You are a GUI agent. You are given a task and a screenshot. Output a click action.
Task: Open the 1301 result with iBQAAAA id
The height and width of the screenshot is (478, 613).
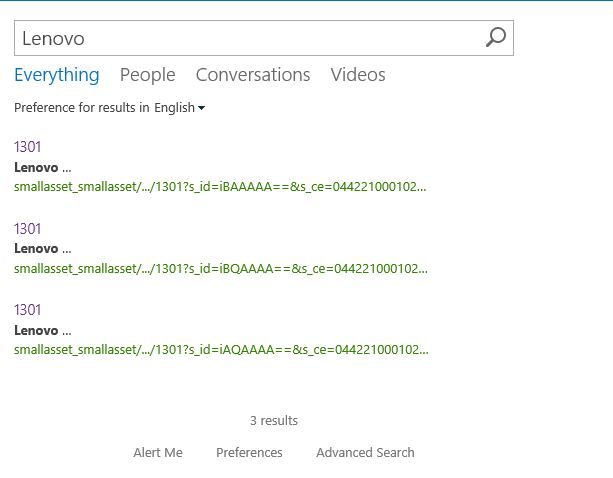[27, 229]
